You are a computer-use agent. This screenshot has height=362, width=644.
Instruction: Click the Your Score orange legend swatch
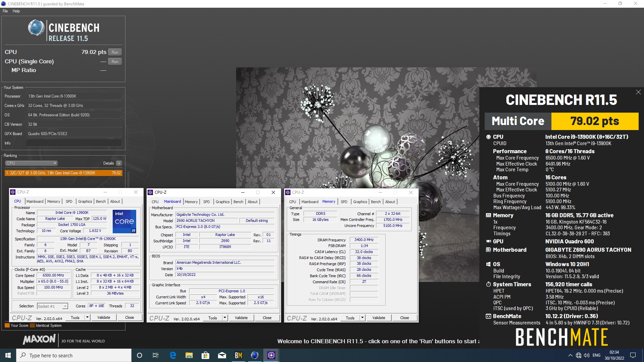(x=7, y=325)
